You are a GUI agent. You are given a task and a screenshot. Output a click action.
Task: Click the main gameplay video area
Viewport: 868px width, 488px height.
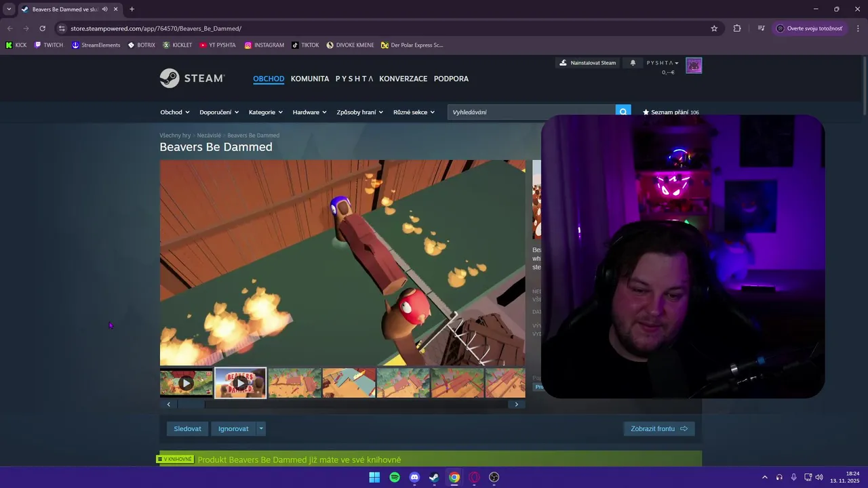[x=342, y=263]
